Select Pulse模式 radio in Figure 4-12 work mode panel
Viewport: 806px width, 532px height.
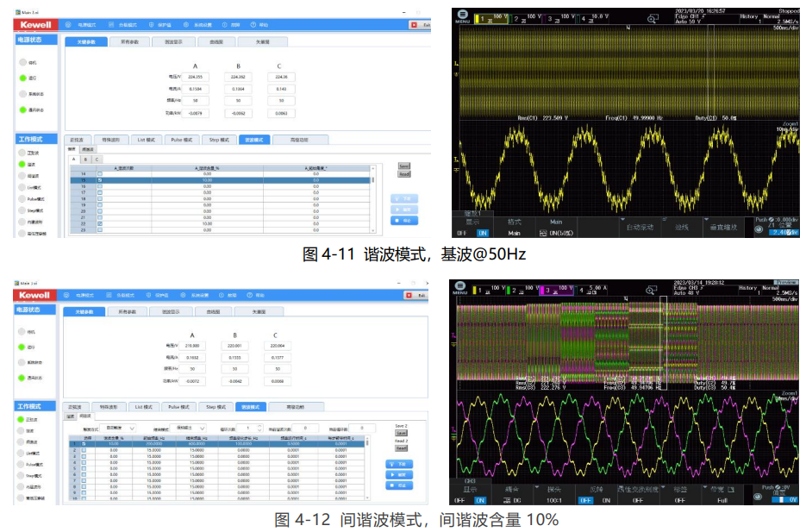click(x=21, y=464)
